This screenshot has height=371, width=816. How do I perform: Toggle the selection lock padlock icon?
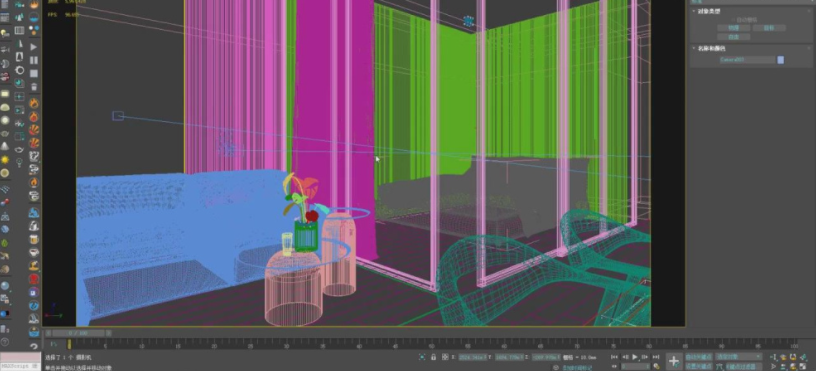coord(434,357)
